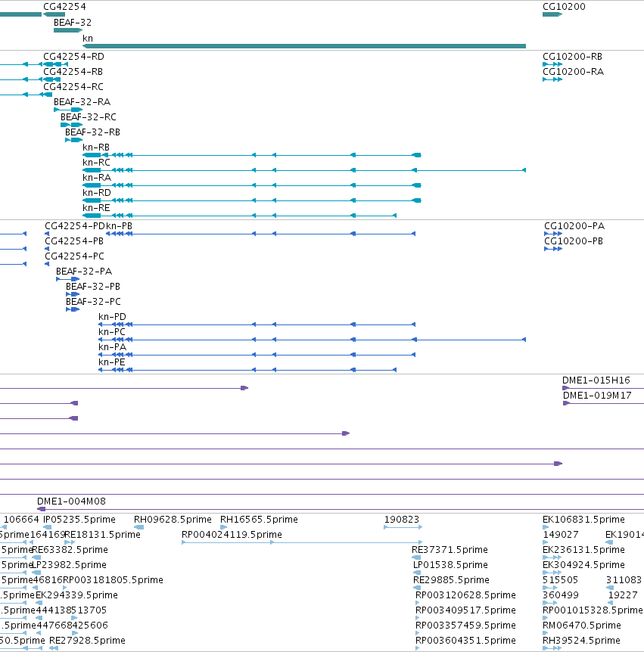Click the 515505 EST label
The height and width of the screenshot is (652, 644).
[561, 579]
